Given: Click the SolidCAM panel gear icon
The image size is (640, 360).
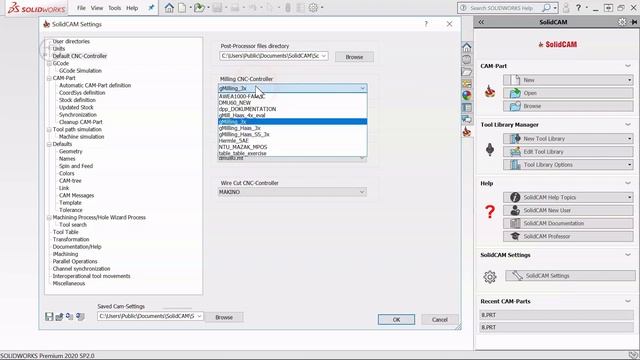Looking at the screenshot, I should (622, 22).
